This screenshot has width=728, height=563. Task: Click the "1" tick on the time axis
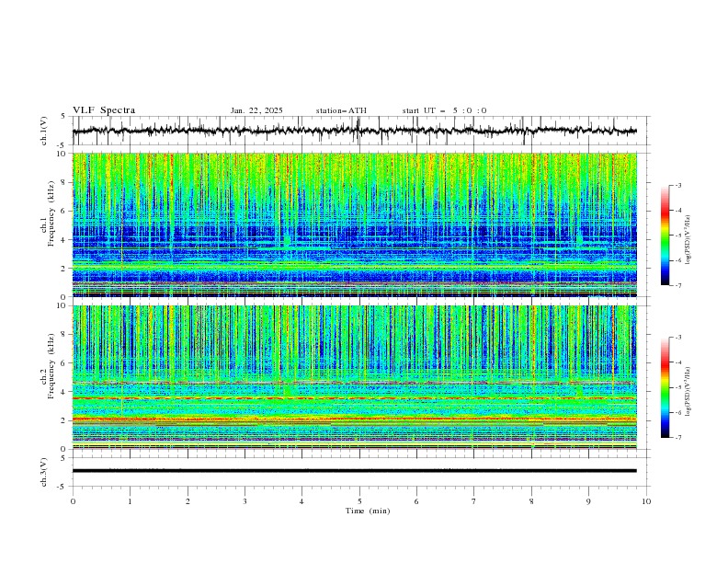(x=130, y=501)
